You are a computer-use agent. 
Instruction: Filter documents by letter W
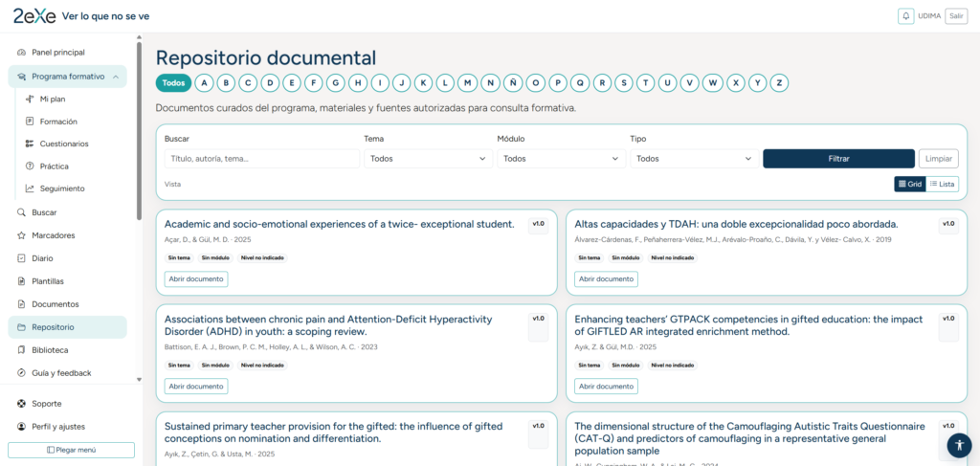(712, 82)
